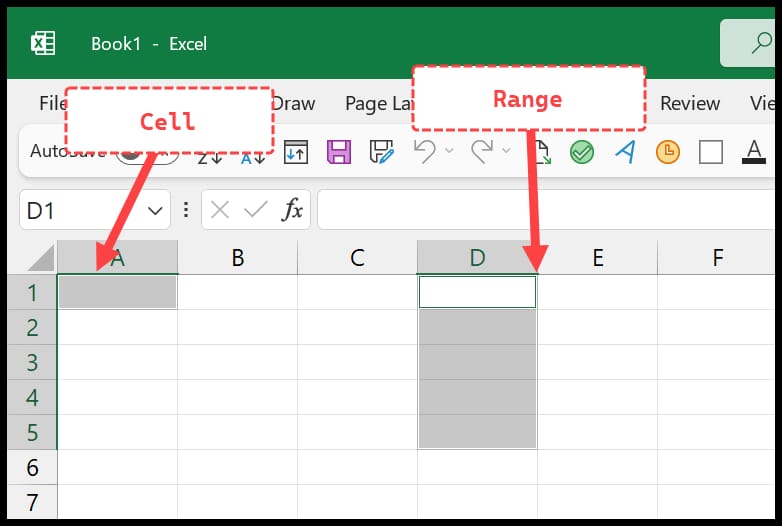Open the Draw ribbon tab

[x=293, y=103]
